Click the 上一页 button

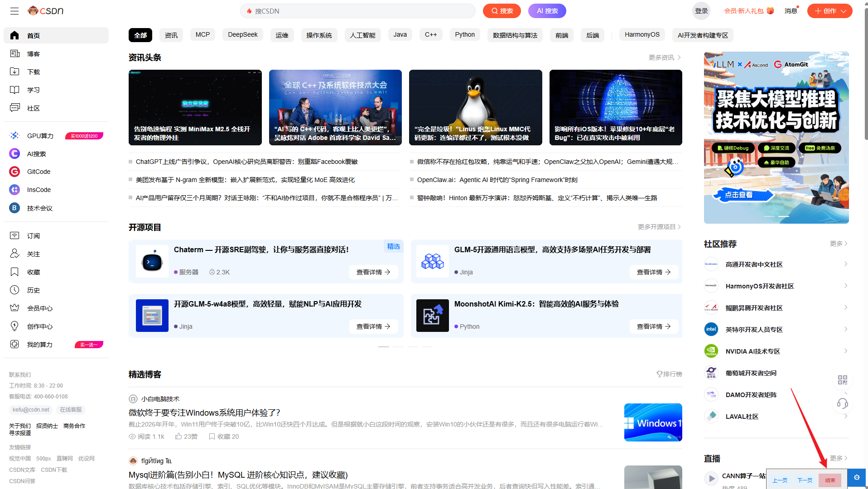[x=780, y=480]
